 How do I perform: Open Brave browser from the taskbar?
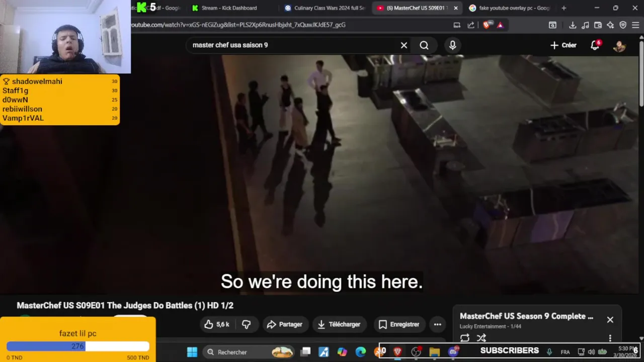click(397, 352)
